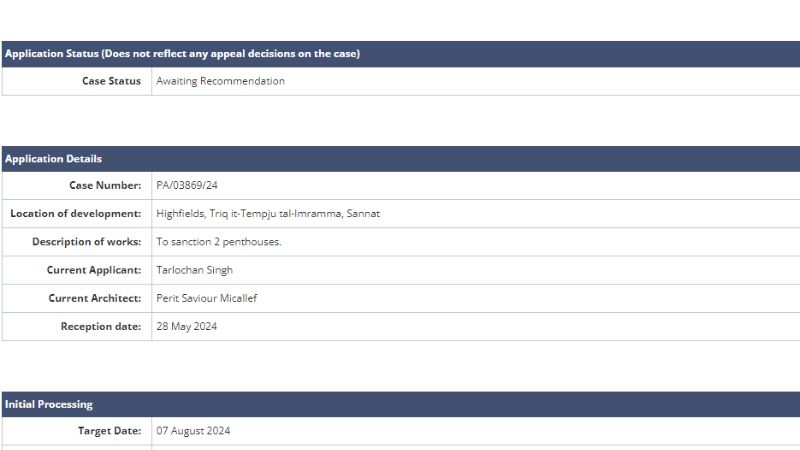Select the Description of works label
Image resolution: width=800 pixels, height=450 pixels.
[x=86, y=242]
